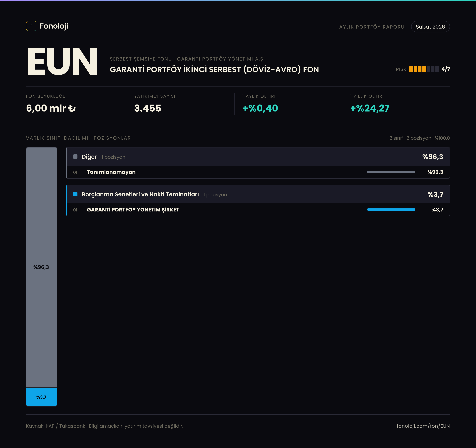Click the gray %96,3 stacked bar segment
Viewport: 476px width, 448px height.
[x=41, y=267]
